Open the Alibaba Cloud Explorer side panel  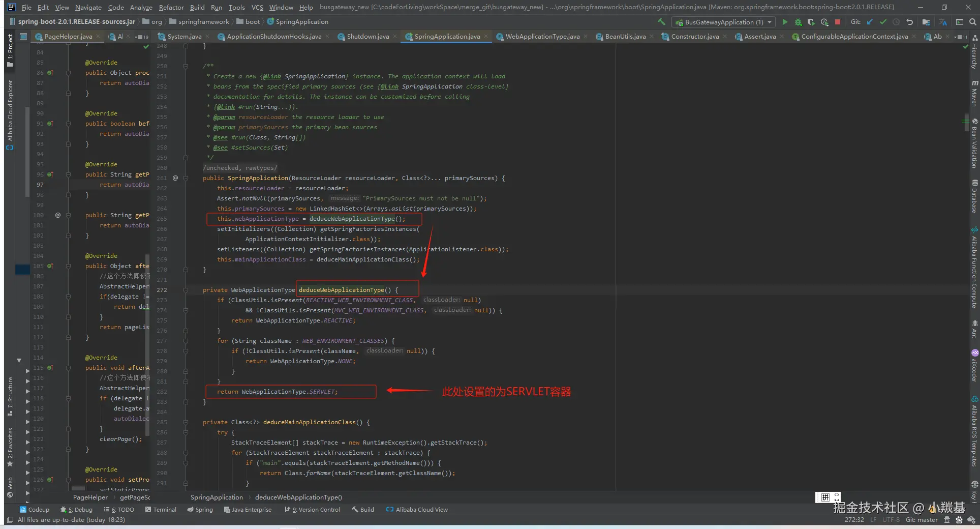(x=10, y=114)
